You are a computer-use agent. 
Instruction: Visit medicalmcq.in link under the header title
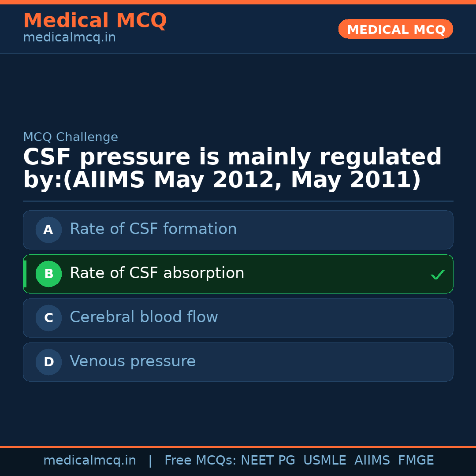coord(69,38)
